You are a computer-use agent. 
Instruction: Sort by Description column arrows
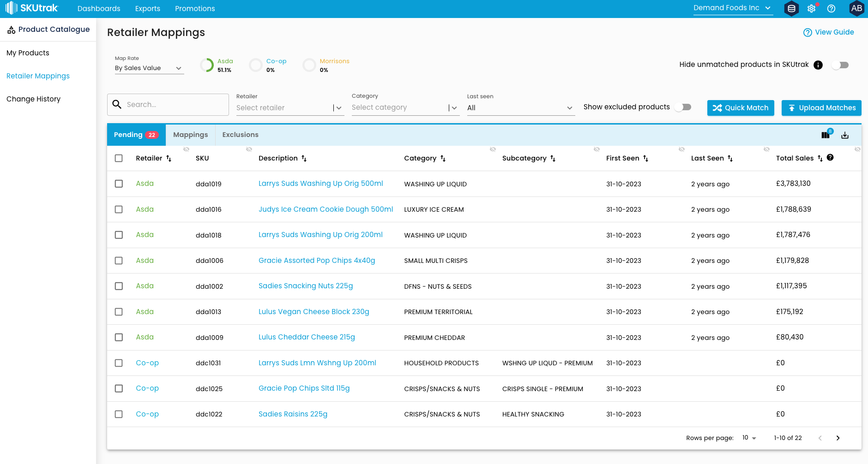[304, 158]
